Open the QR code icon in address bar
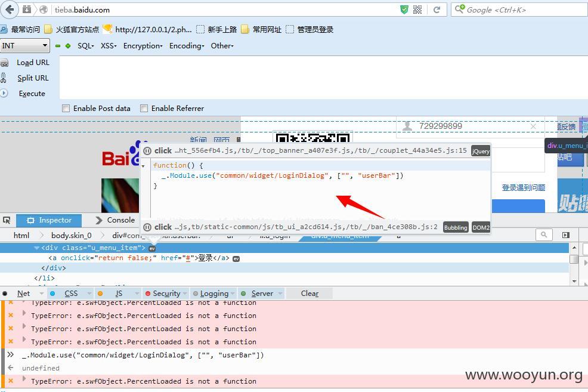Image resolution: width=588 pixels, height=392 pixels. 417,10
